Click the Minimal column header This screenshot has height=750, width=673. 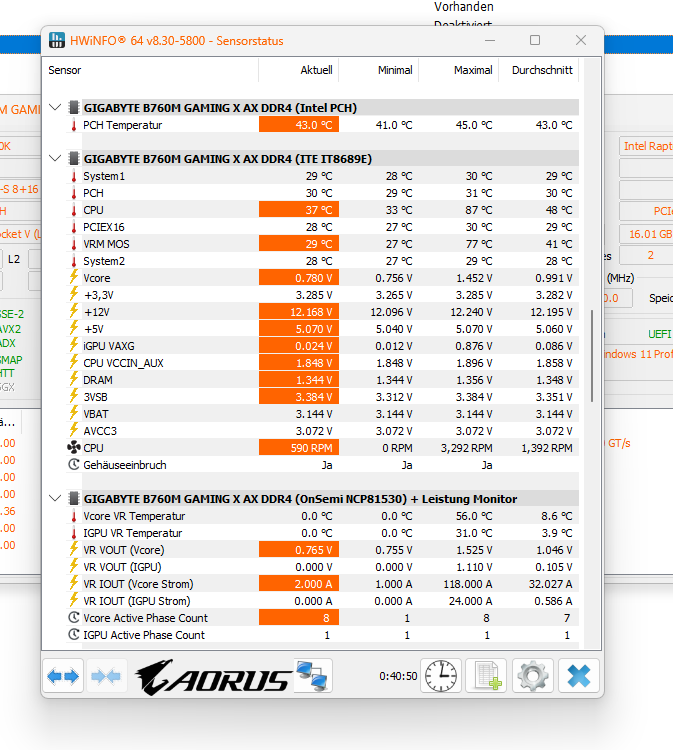tap(379, 70)
